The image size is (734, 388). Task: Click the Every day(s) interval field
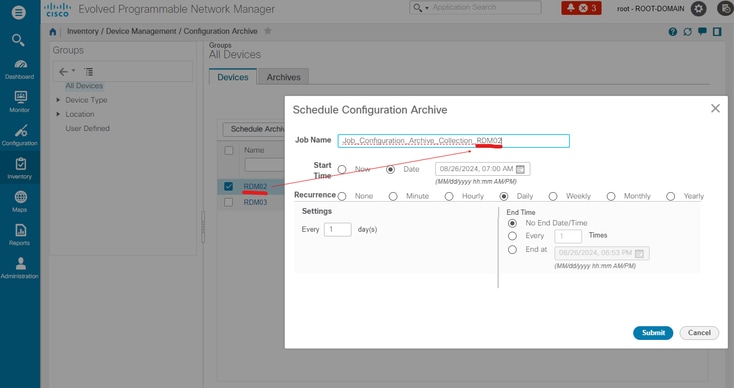[x=338, y=229]
